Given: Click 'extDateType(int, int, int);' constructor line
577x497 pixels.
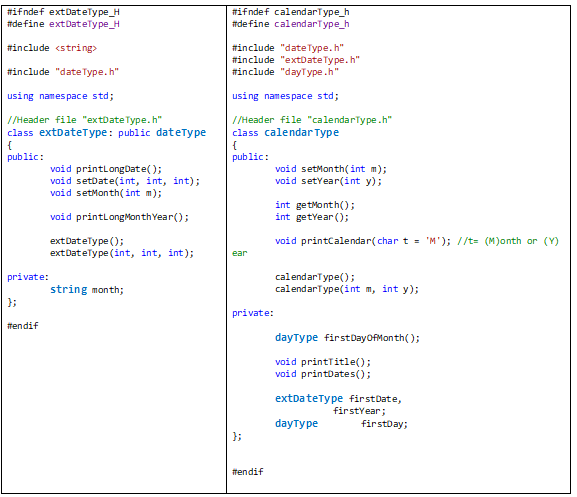Looking at the screenshot, I should point(122,253).
